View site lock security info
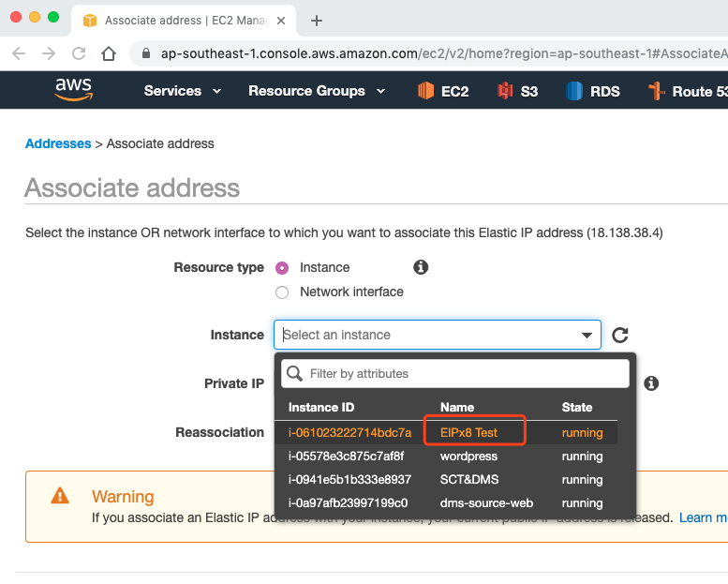728x584 pixels. pos(146,53)
